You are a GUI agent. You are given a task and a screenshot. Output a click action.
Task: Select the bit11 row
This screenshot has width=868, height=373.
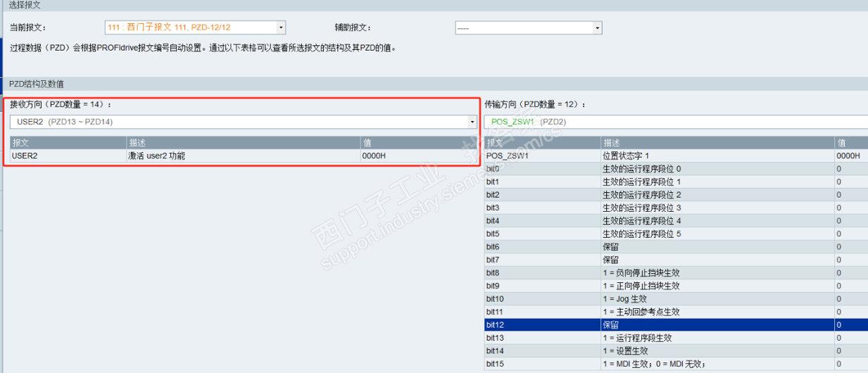click(x=676, y=312)
